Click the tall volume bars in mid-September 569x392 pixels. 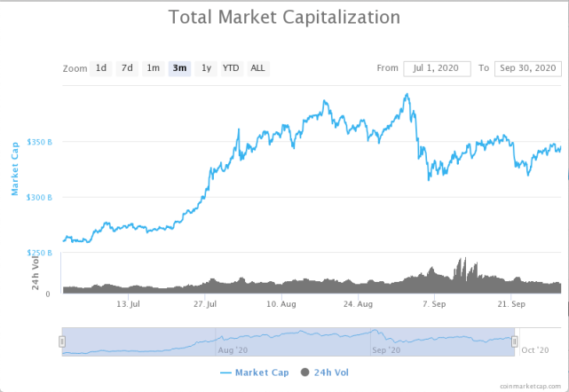point(461,270)
